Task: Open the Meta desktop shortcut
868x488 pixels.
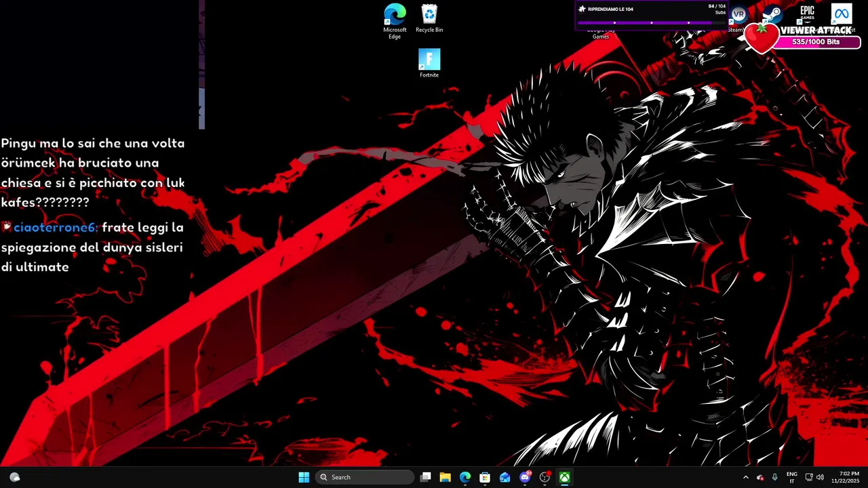Action: pos(842,14)
